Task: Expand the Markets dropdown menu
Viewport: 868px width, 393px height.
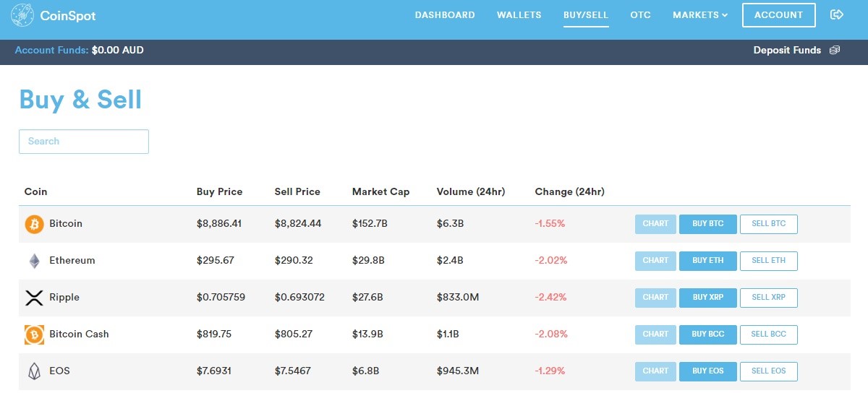Action: [x=699, y=15]
